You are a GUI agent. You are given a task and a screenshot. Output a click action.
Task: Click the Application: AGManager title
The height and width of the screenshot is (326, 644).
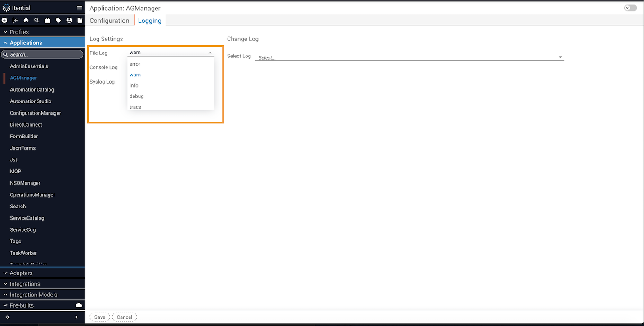pyautogui.click(x=125, y=8)
